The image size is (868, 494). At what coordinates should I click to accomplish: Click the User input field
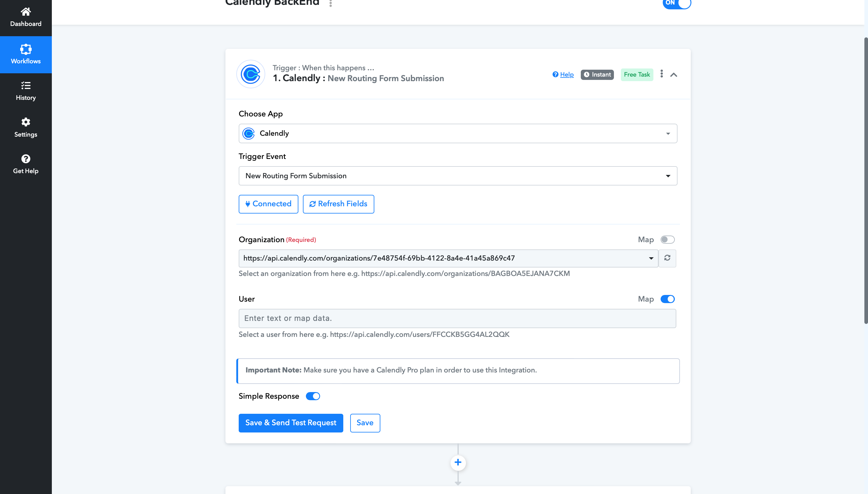click(458, 318)
